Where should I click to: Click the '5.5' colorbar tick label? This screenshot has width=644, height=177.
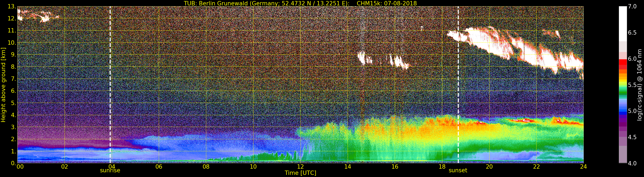[x=632, y=85]
